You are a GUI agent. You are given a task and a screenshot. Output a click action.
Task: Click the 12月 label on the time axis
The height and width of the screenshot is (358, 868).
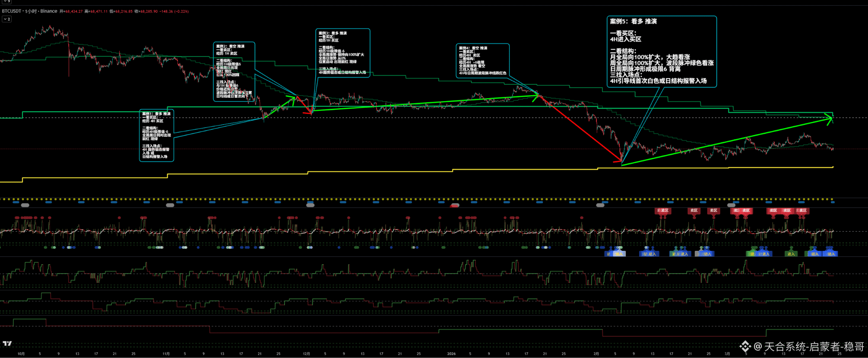[306, 354]
